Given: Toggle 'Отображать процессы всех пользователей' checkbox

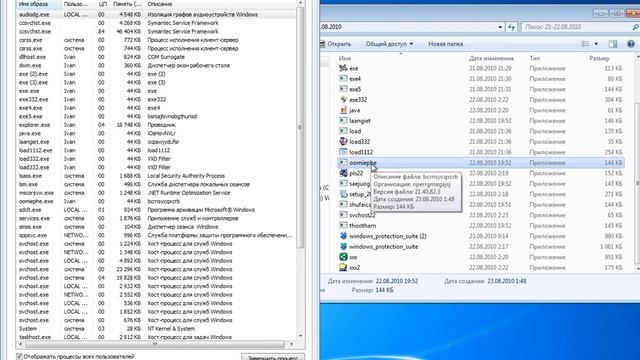Looking at the screenshot, I should 19,356.
